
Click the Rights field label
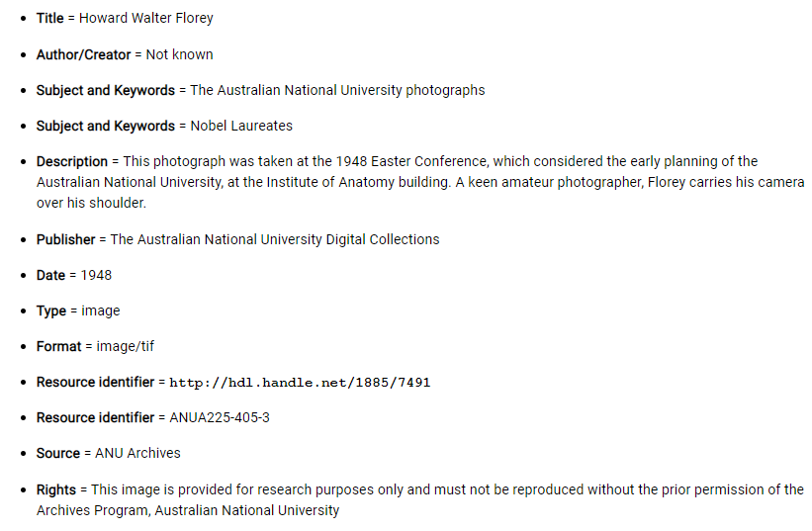pyautogui.click(x=55, y=489)
